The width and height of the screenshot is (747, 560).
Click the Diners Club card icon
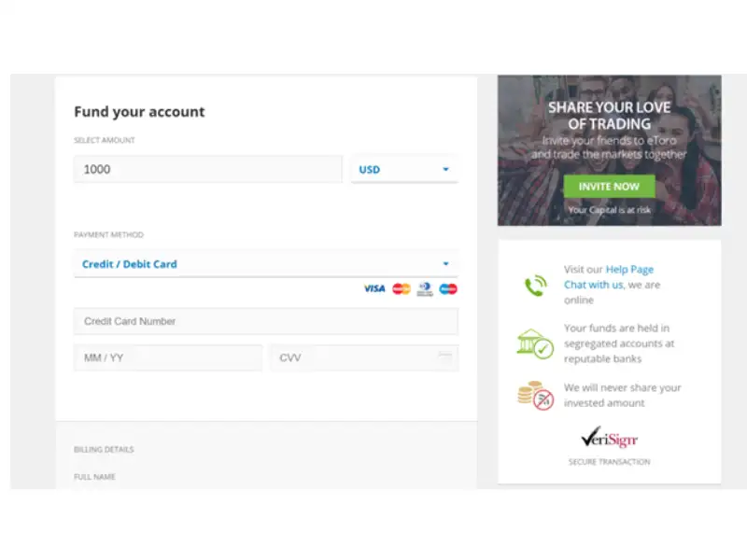click(x=425, y=288)
